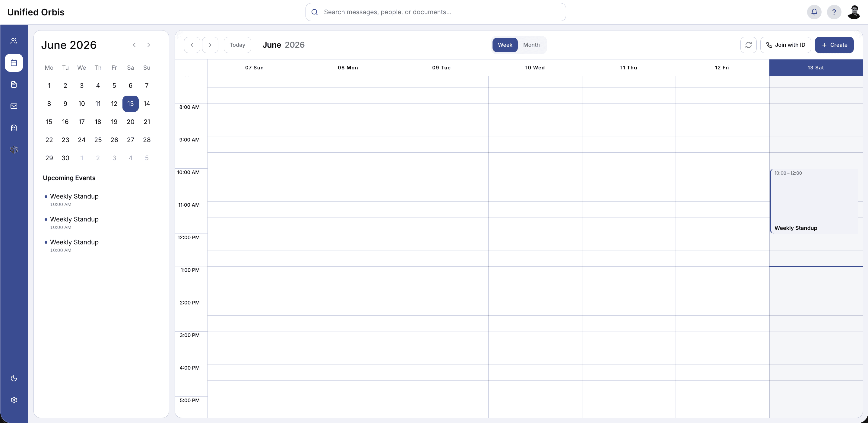The height and width of the screenshot is (423, 868).
Task: Open the tasks clipboard sidebar icon
Action: (14, 128)
